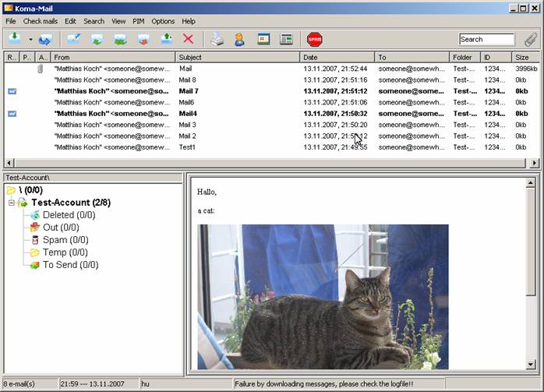Click the preview pane scroll-up arrow

point(531,182)
